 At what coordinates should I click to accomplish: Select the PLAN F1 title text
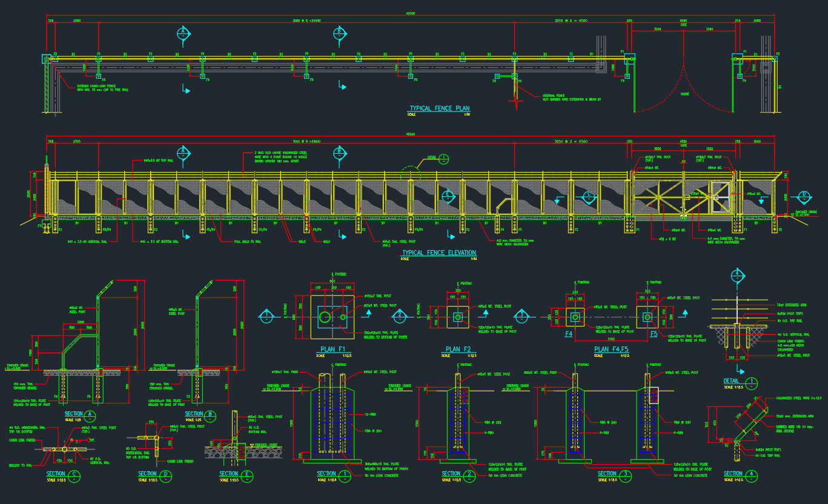333,350
